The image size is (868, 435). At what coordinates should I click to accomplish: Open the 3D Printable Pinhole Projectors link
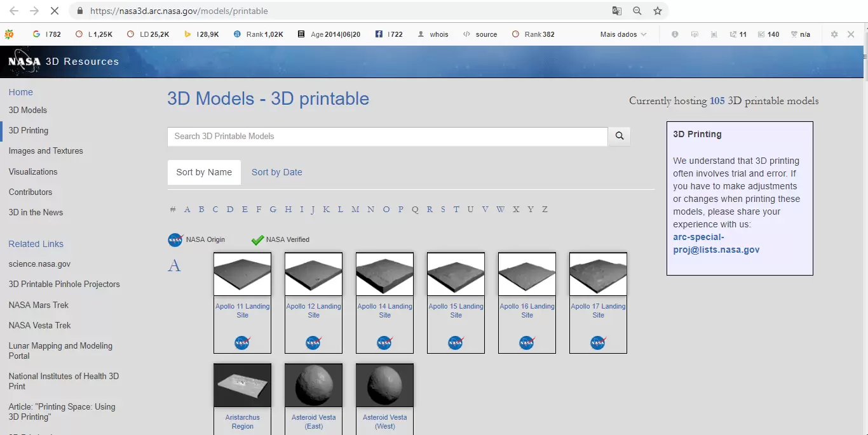pos(64,284)
